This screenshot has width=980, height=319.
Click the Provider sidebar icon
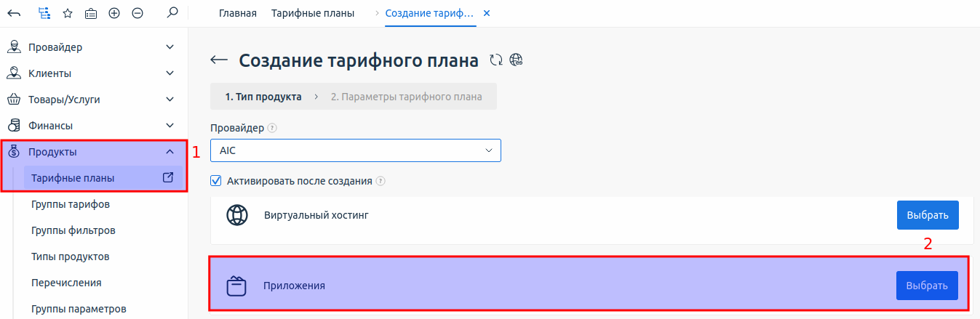pos(13,47)
